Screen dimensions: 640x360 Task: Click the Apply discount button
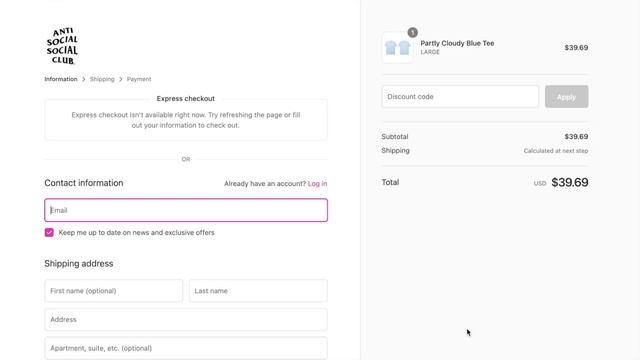567,97
